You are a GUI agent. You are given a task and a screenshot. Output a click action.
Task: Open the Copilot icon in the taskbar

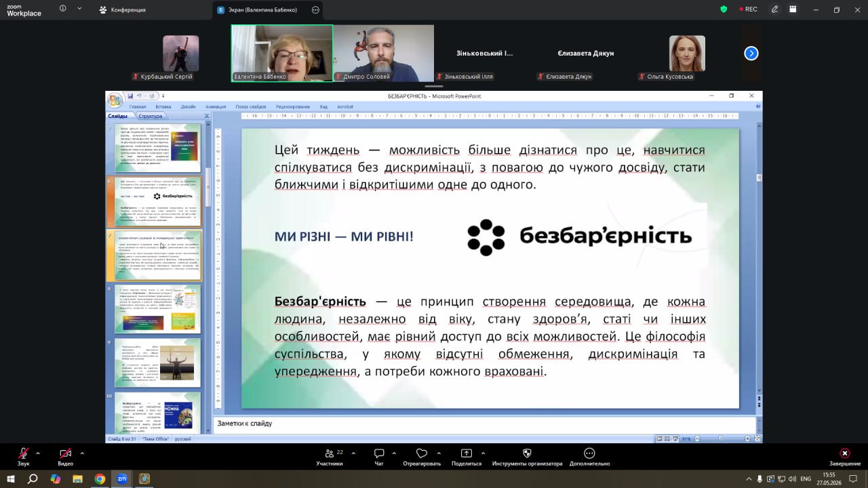click(x=55, y=479)
